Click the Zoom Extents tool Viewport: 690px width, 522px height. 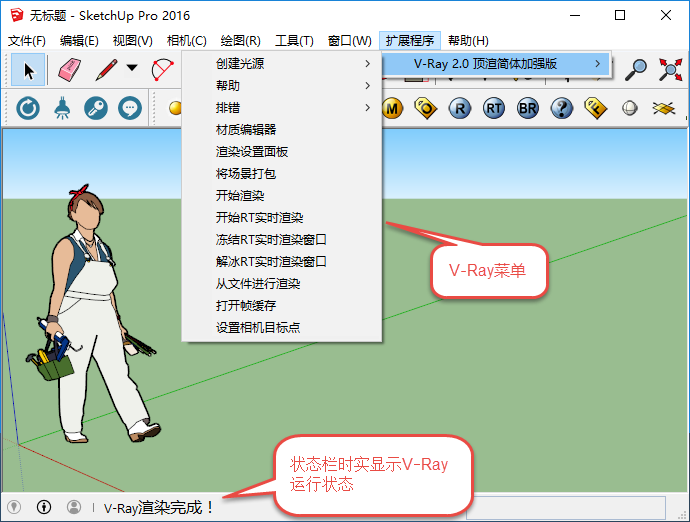(x=670, y=70)
